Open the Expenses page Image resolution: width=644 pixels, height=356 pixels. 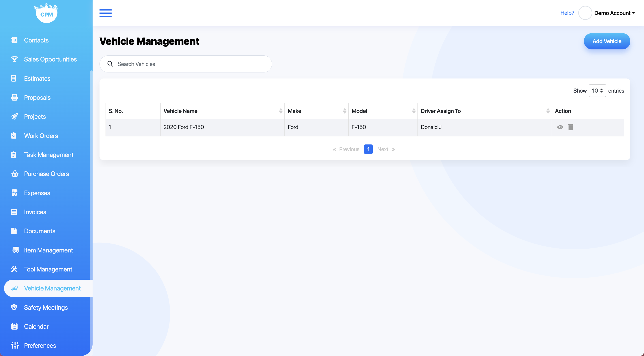click(37, 193)
